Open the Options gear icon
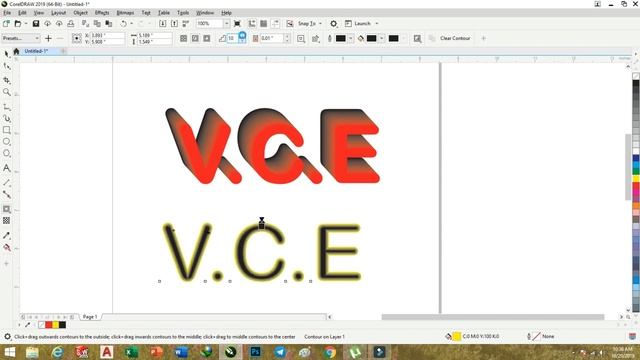This screenshot has height=360, width=640. click(333, 24)
